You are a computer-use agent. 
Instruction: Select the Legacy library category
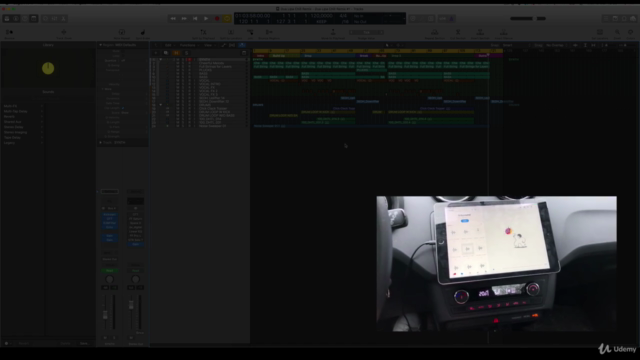tap(22, 143)
